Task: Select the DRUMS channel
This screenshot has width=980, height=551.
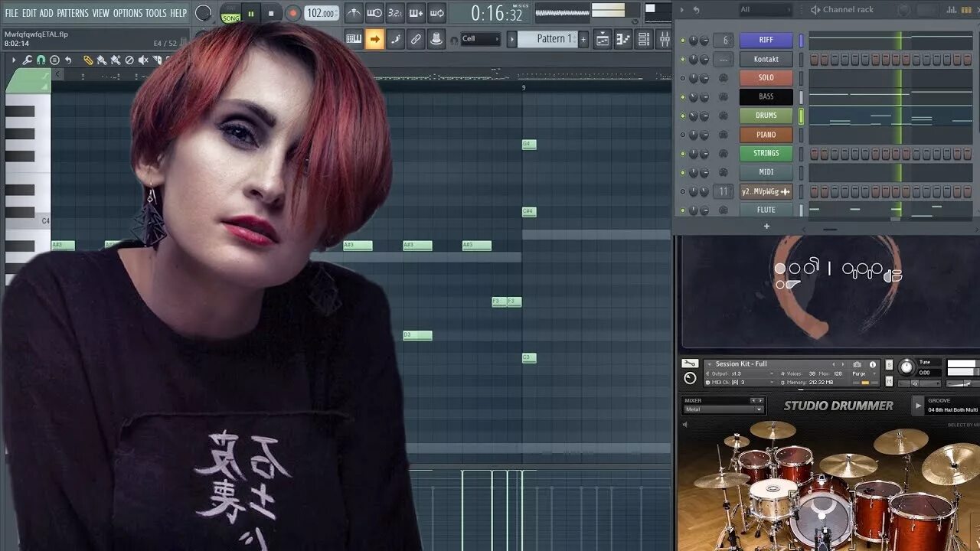Action: [x=766, y=116]
